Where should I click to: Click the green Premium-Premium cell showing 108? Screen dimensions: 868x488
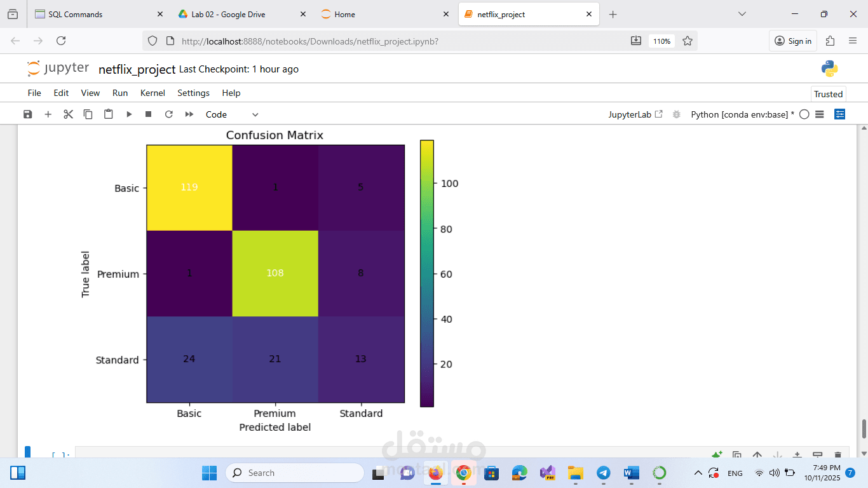275,273
